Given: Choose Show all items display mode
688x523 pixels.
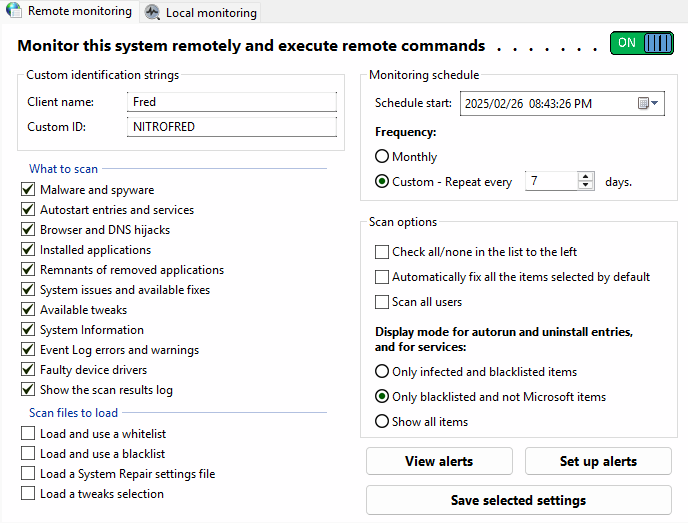Looking at the screenshot, I should coord(382,422).
